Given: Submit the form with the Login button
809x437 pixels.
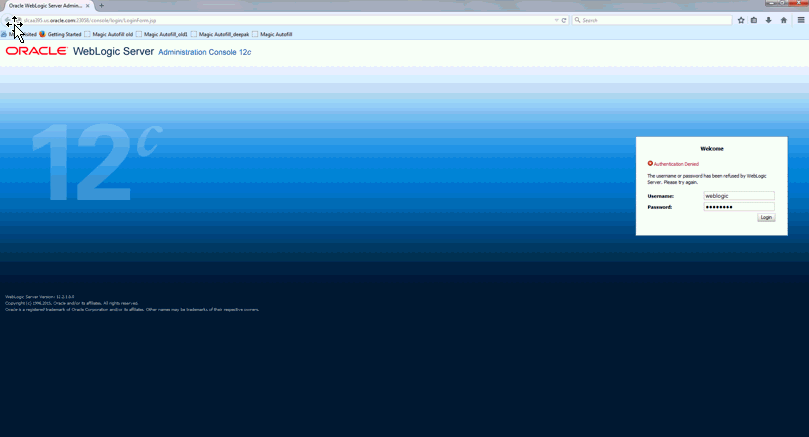Looking at the screenshot, I should pyautogui.click(x=766, y=218).
